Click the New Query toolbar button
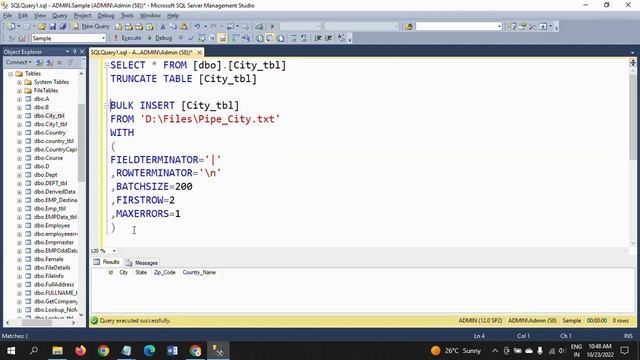This screenshot has width=640, height=360. coord(91,26)
